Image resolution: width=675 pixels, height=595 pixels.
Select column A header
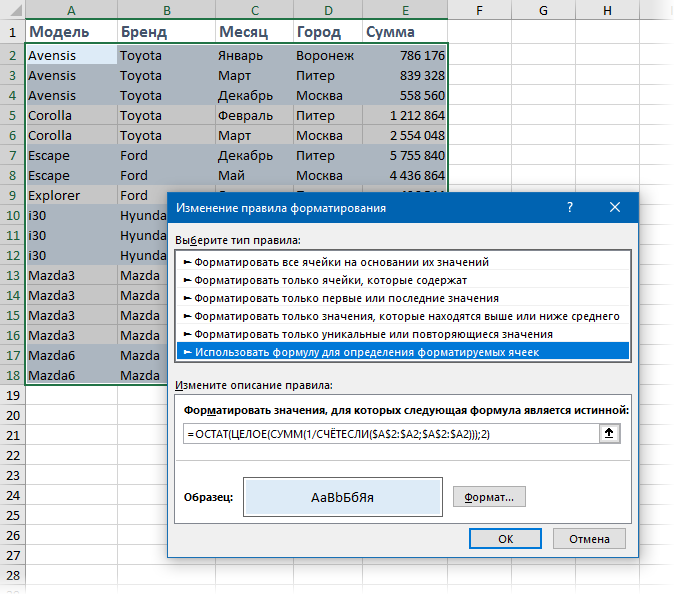pyautogui.click(x=71, y=9)
